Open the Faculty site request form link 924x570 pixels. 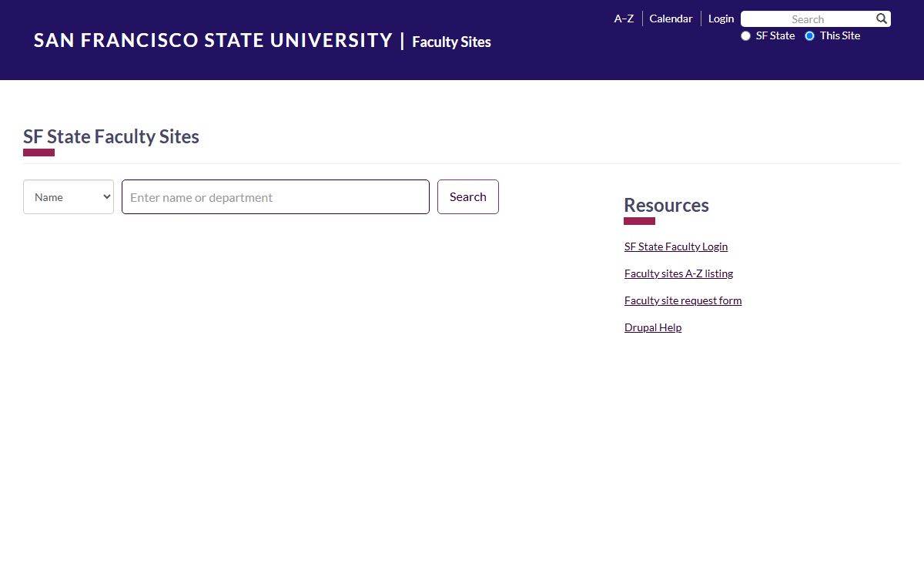tap(683, 300)
